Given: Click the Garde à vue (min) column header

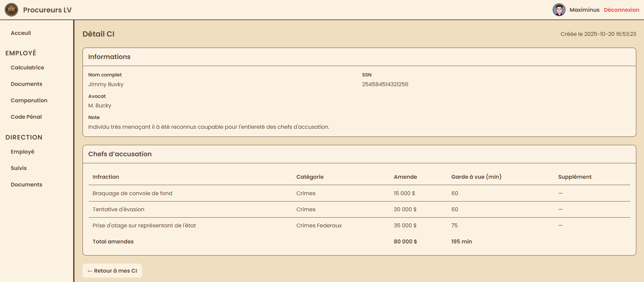Looking at the screenshot, I should (x=476, y=177).
